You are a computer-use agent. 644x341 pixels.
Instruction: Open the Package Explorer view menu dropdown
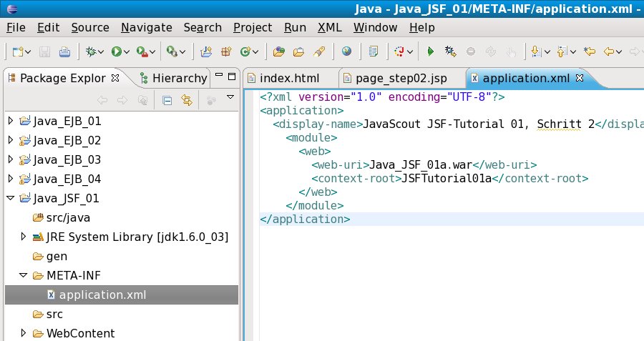tap(230, 97)
